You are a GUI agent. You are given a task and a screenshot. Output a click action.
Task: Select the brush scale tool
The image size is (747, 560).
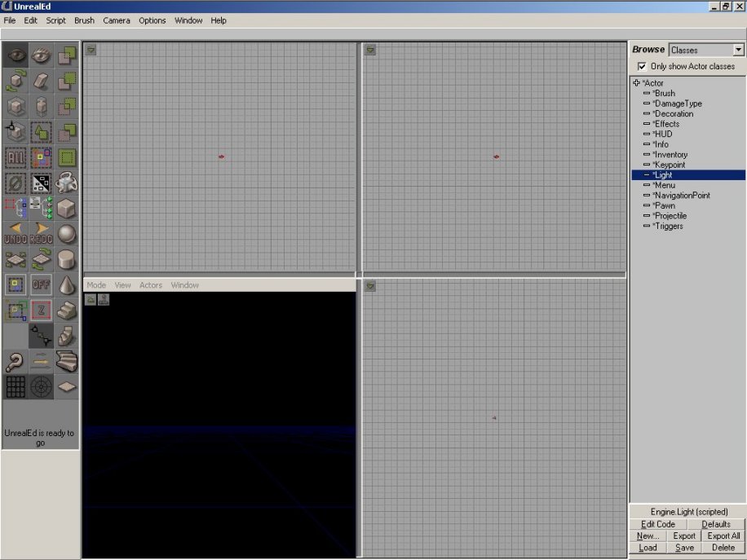[15, 106]
